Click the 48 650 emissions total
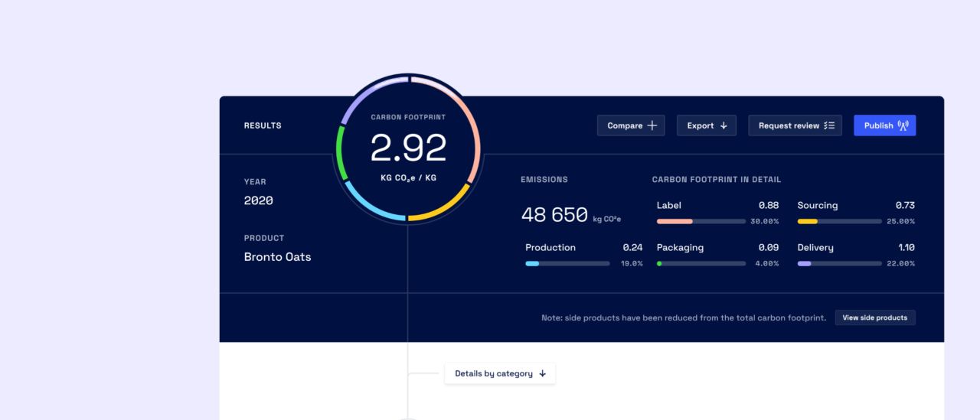980x420 pixels. pyautogui.click(x=554, y=215)
